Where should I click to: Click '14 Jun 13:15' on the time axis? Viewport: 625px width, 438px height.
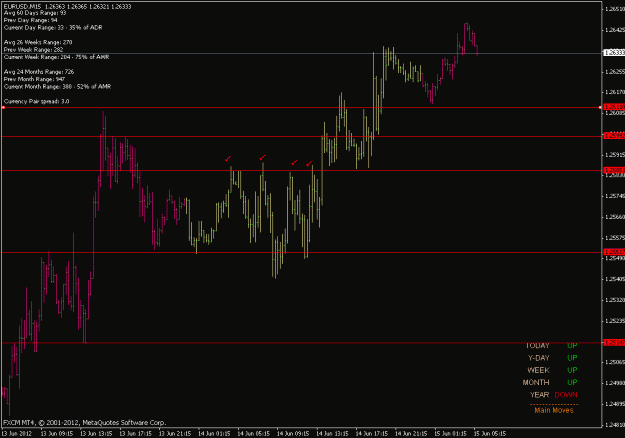(332, 434)
